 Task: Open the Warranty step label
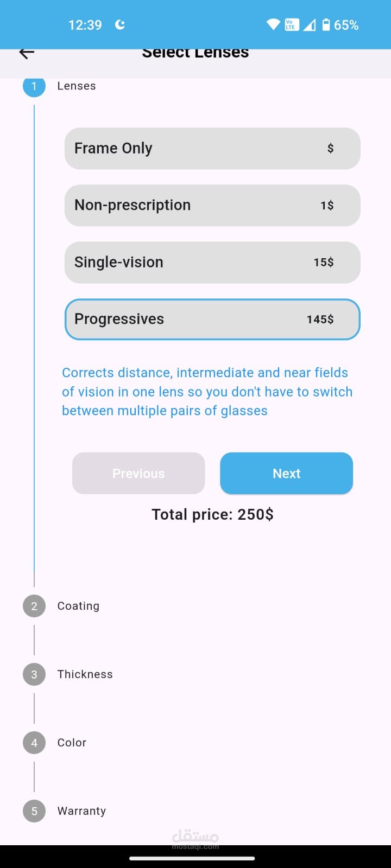coord(81,811)
